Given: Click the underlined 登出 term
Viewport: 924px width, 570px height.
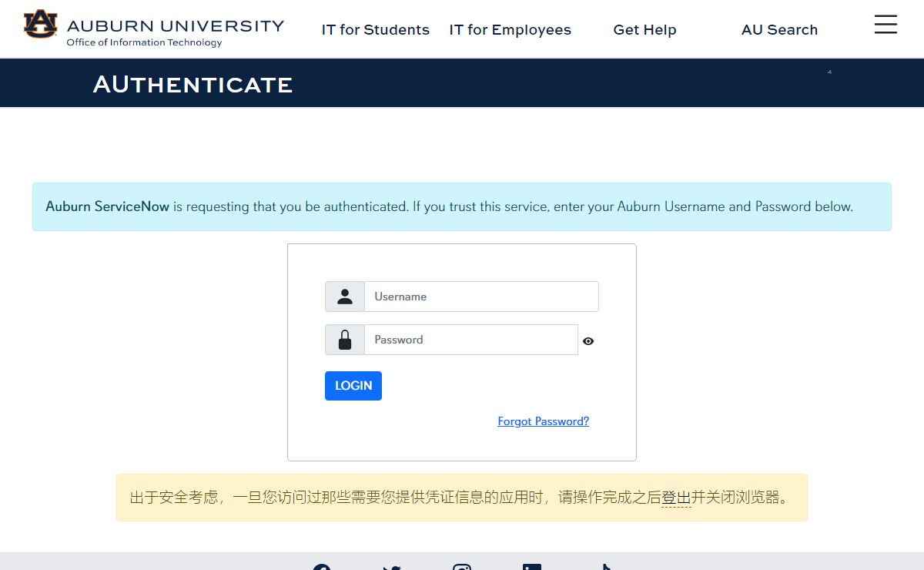Looking at the screenshot, I should coord(676,498).
